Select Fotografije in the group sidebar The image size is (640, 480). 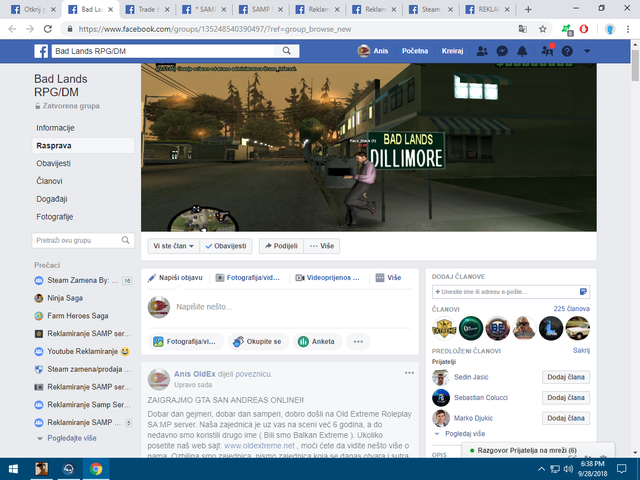pos(55,217)
